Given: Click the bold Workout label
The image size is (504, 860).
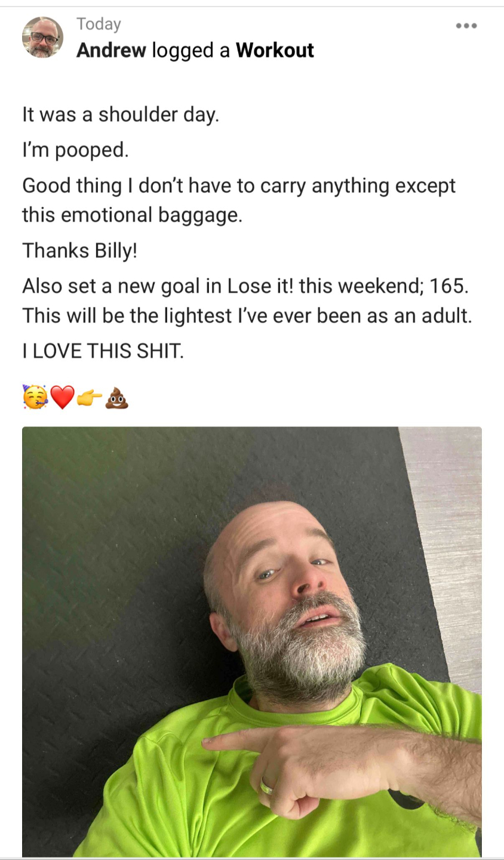Looking at the screenshot, I should 275,50.
